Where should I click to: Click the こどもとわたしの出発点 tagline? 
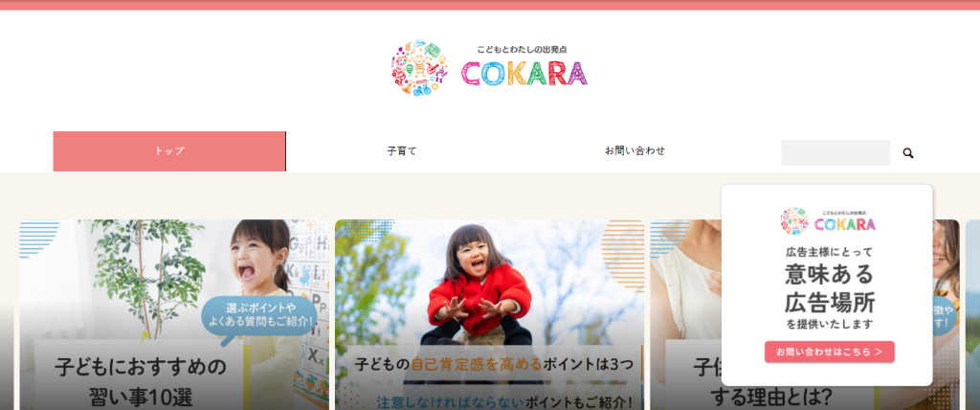tap(522, 49)
